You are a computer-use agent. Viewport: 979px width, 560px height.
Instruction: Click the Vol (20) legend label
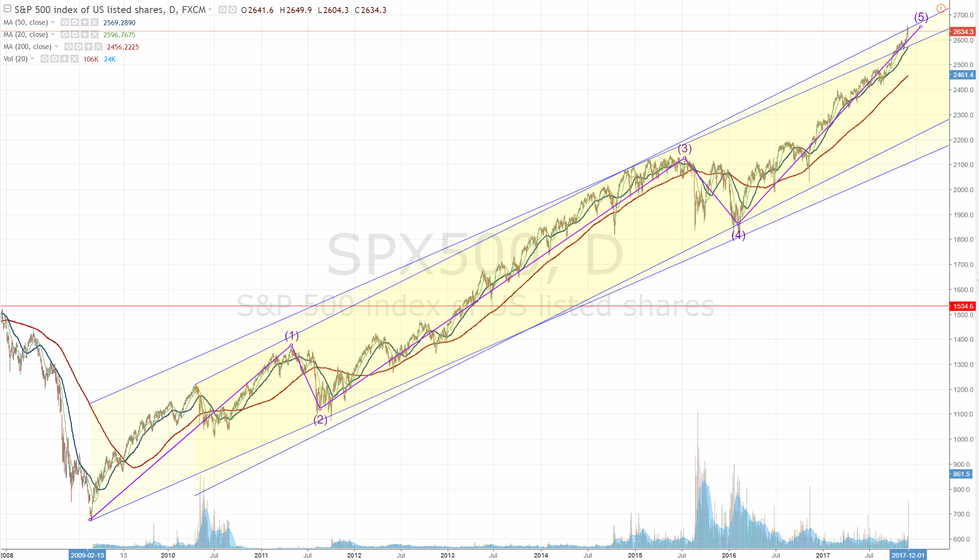pos(15,59)
